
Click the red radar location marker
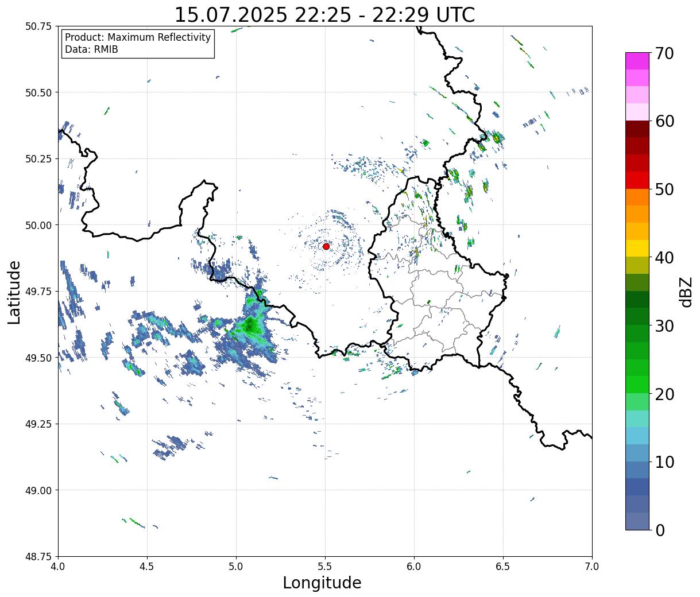(x=326, y=246)
